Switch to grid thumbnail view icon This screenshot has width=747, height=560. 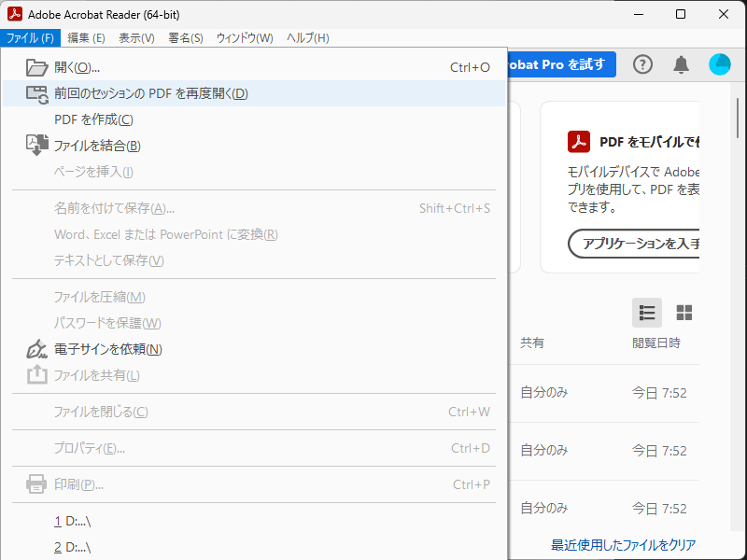tap(684, 313)
